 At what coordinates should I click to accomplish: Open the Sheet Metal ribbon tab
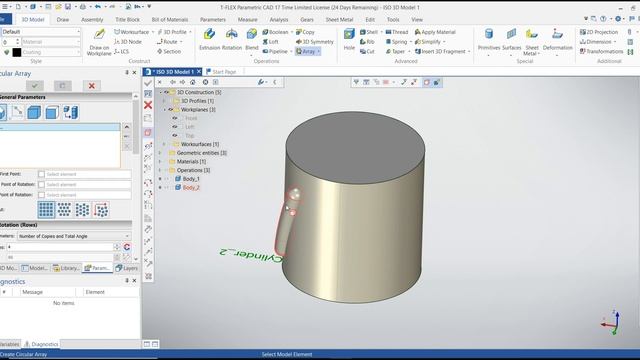pos(339,20)
